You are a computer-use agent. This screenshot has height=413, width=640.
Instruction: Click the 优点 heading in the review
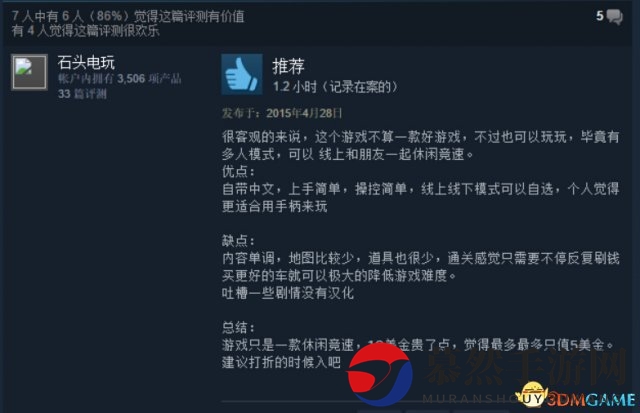238,171
